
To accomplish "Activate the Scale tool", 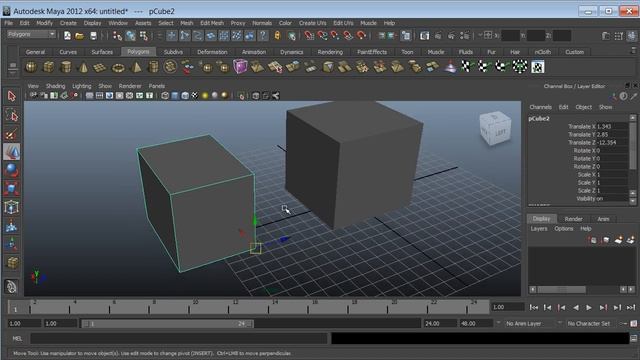I will 11,189.
